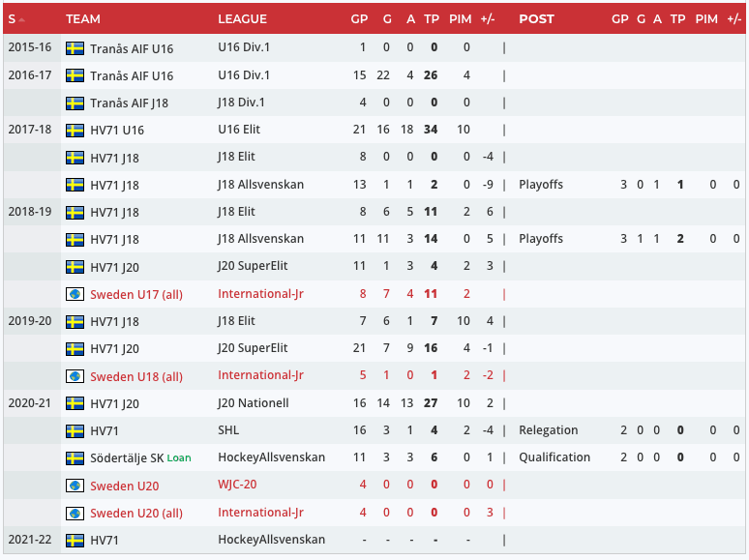Screen dimensions: 749x560
Task: Open the Sweden U17 (all) team link
Action: [x=135, y=294]
